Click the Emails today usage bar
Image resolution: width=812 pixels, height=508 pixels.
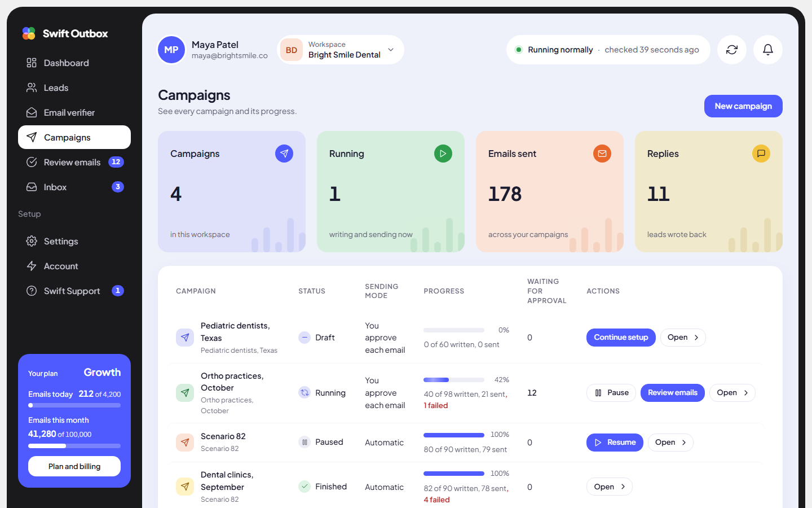click(74, 405)
